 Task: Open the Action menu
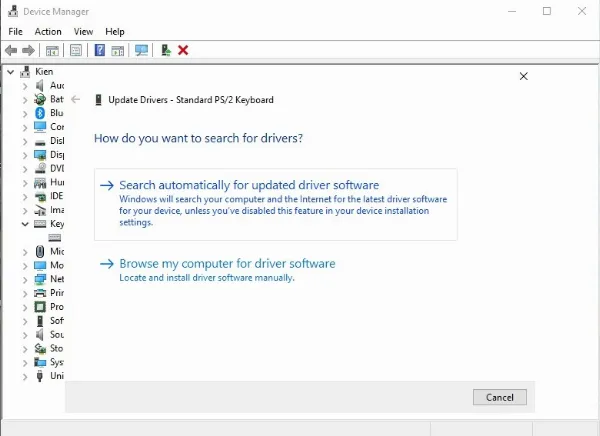click(x=48, y=31)
